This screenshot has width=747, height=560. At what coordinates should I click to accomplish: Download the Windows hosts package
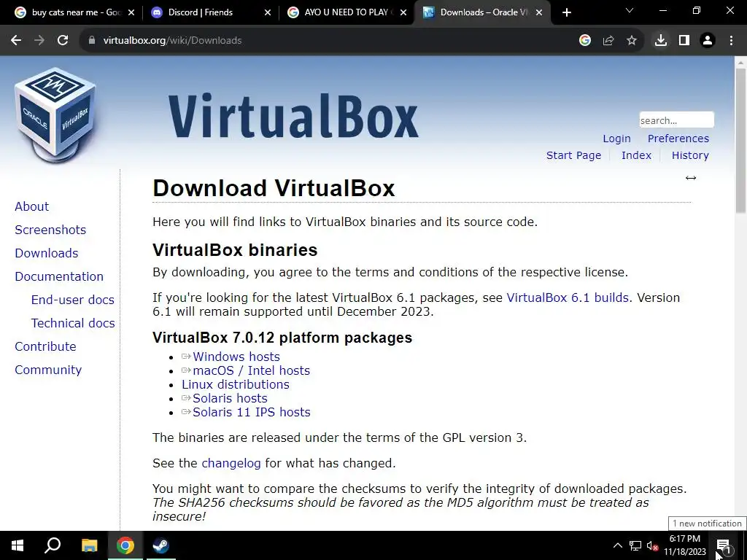click(236, 357)
